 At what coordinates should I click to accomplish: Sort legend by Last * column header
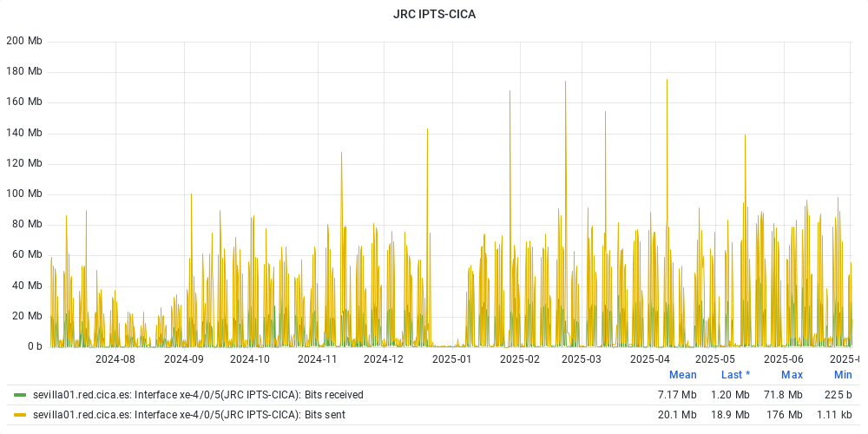[x=735, y=375]
